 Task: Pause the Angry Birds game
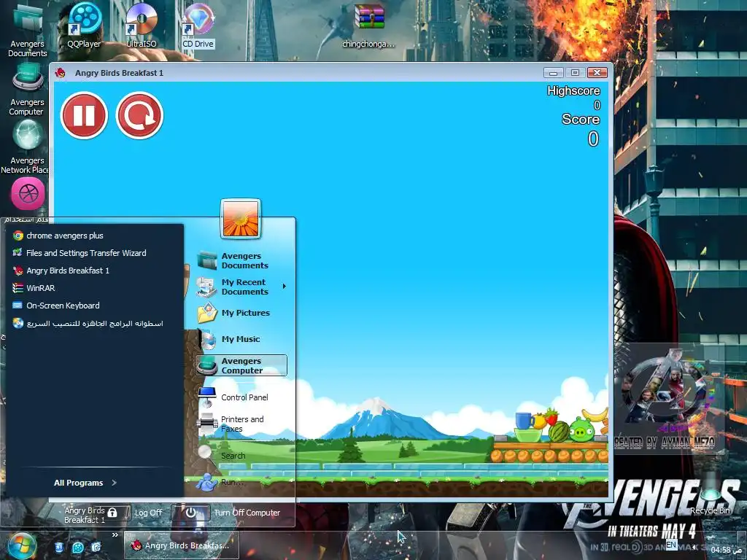point(85,115)
